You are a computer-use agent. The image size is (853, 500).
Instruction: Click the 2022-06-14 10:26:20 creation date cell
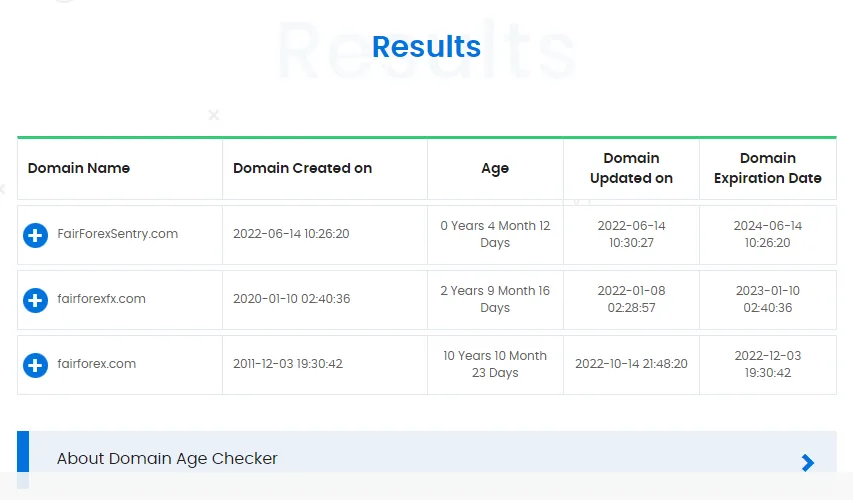pyautogui.click(x=291, y=234)
